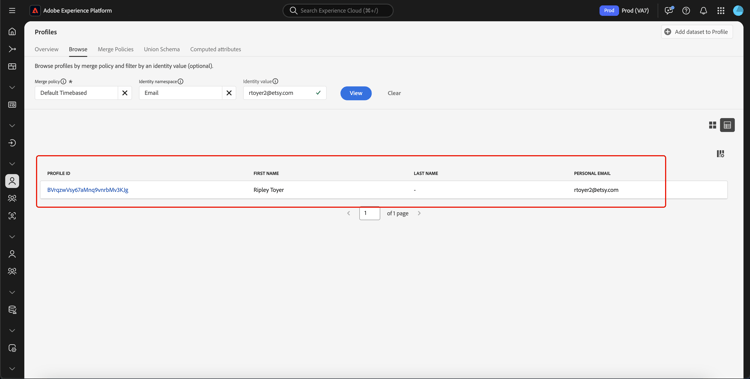Open the app switcher grid icon
Screen dimensions: 750x379
point(720,11)
